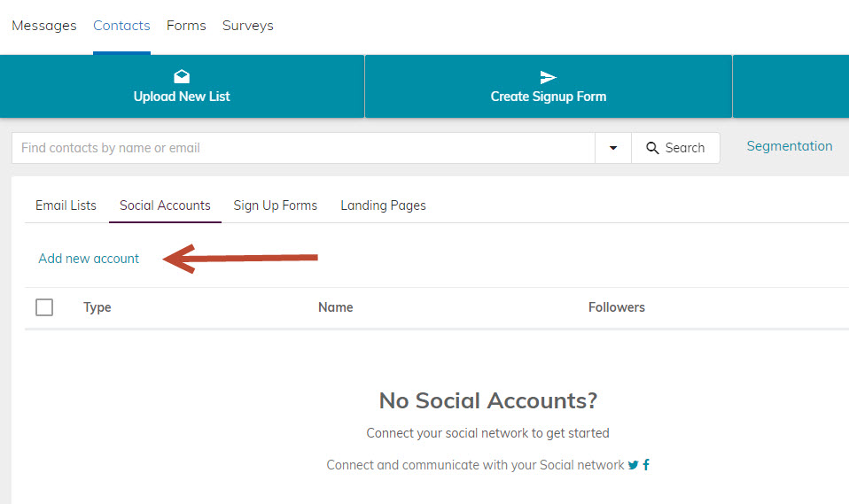Screen dimensions: 849x504
Task: Open the Sign Up Forms tab
Action: click(x=276, y=205)
